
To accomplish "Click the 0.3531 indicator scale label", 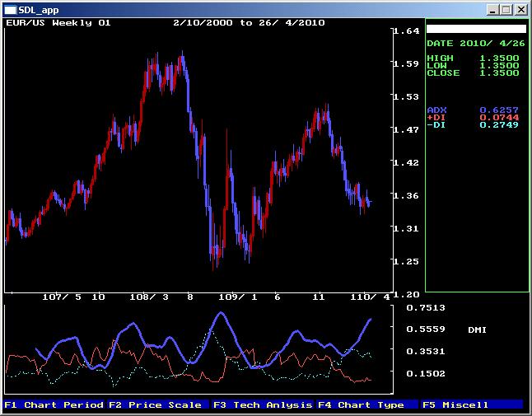I will [426, 351].
